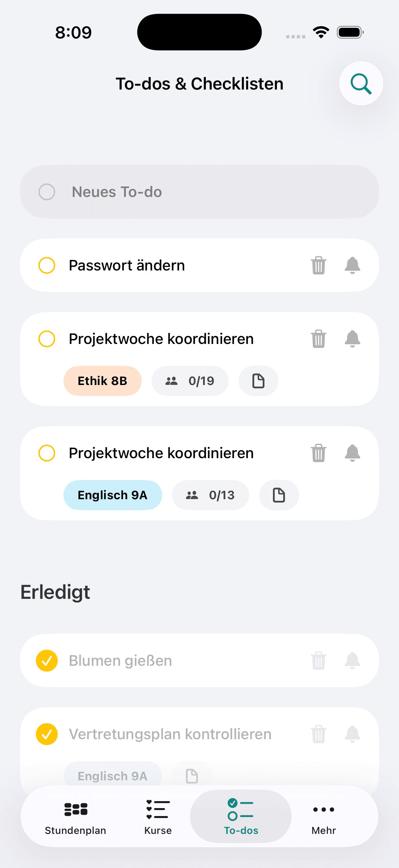This screenshot has width=399, height=868.
Task: Open the 0/13 student checklist
Action: click(x=210, y=495)
